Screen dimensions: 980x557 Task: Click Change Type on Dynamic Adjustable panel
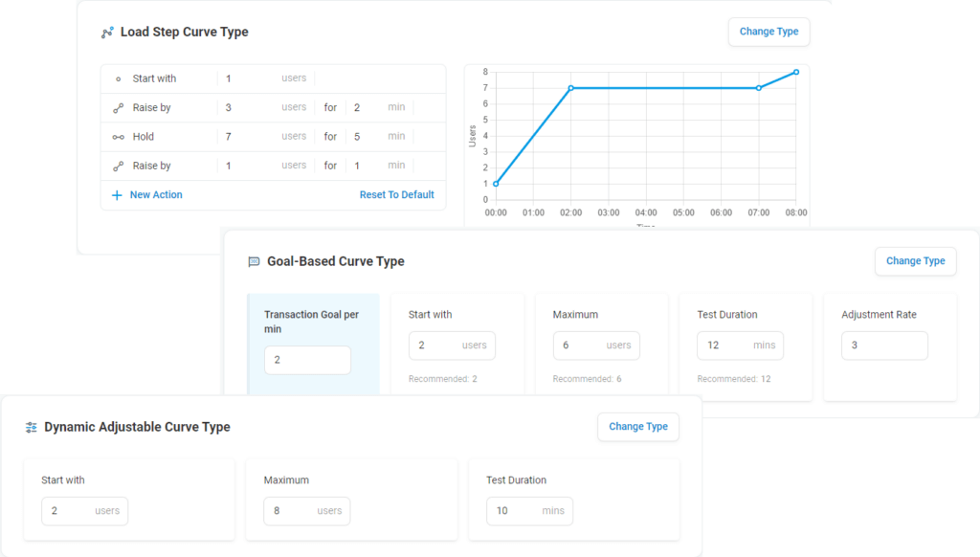click(637, 427)
